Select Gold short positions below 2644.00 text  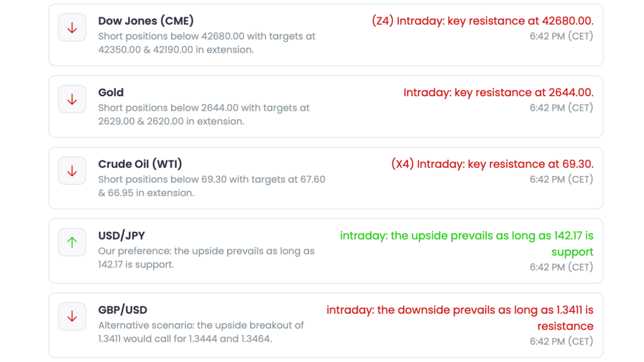[204, 114]
